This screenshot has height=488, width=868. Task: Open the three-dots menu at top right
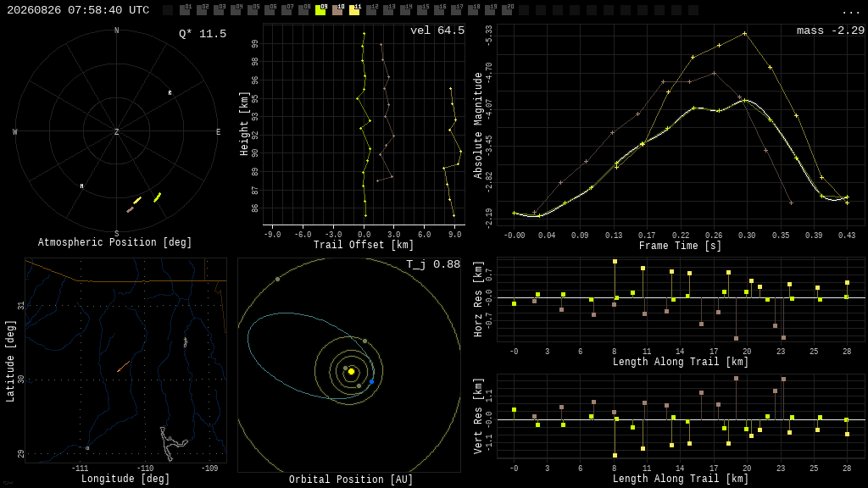click(x=850, y=12)
